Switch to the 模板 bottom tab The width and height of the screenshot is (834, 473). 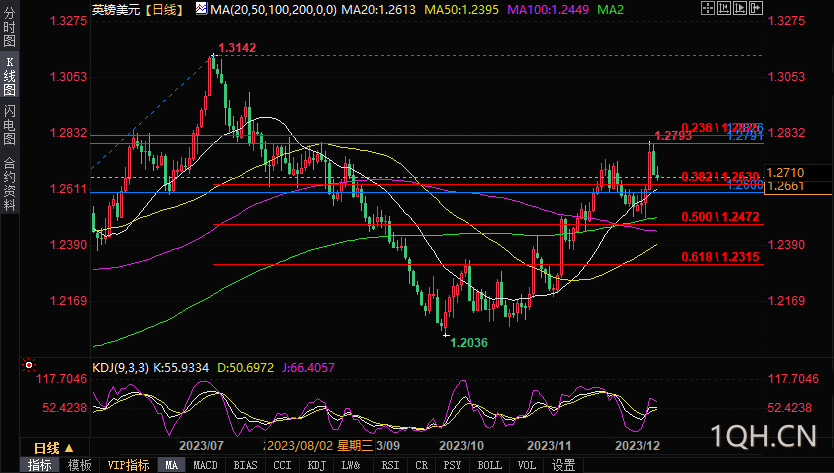[79, 465]
